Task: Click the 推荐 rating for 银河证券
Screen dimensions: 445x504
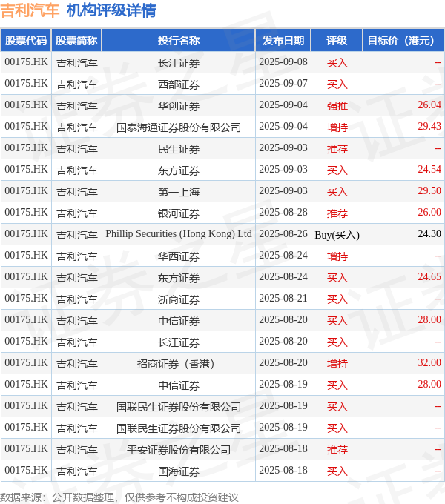Action: 337,213
